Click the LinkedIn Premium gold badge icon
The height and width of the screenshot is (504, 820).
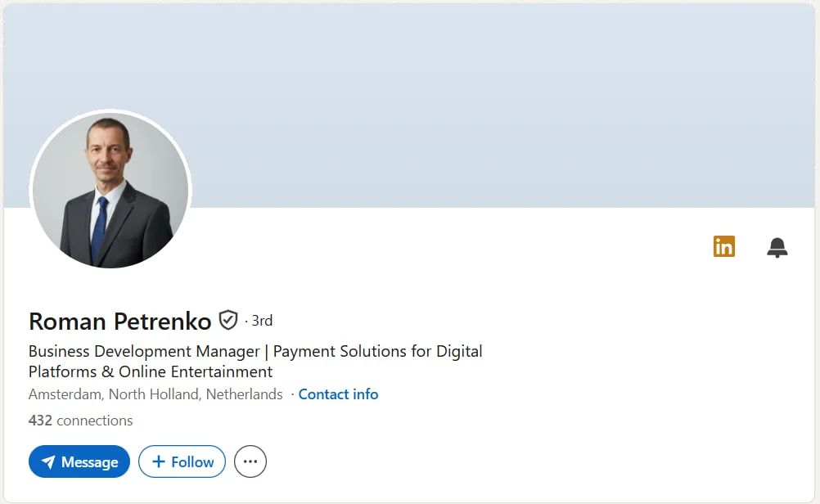(723, 246)
